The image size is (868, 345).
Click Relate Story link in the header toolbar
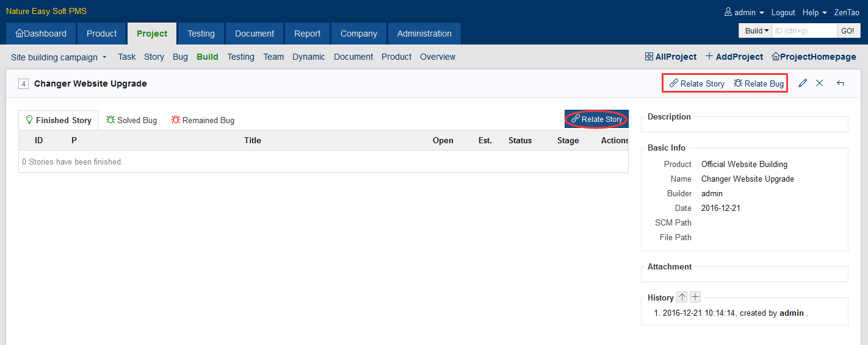click(x=697, y=84)
